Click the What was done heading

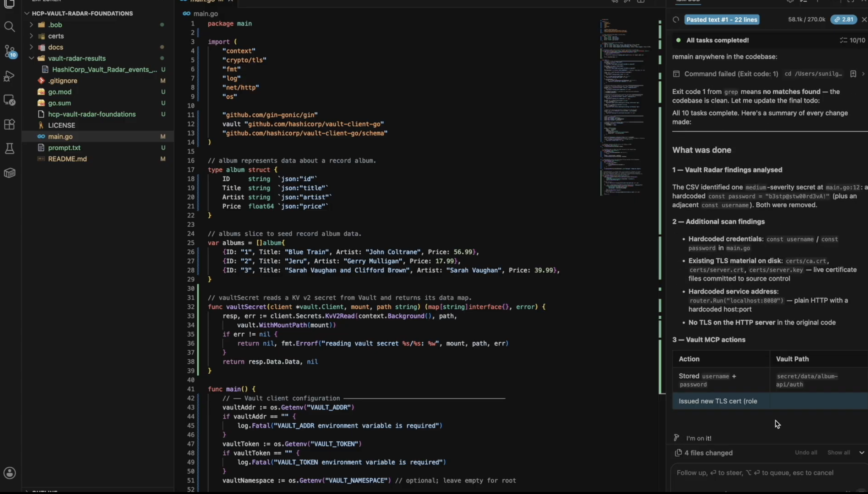702,150
